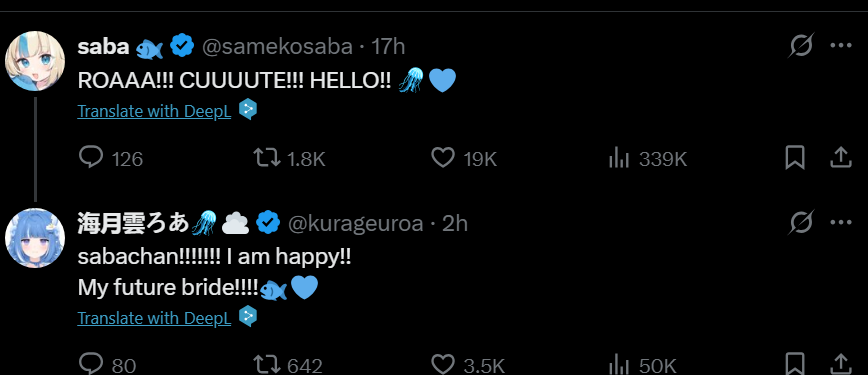The image size is (868, 375).
Task: Retweet the tweet with 642 reposts
Action: click(x=288, y=365)
